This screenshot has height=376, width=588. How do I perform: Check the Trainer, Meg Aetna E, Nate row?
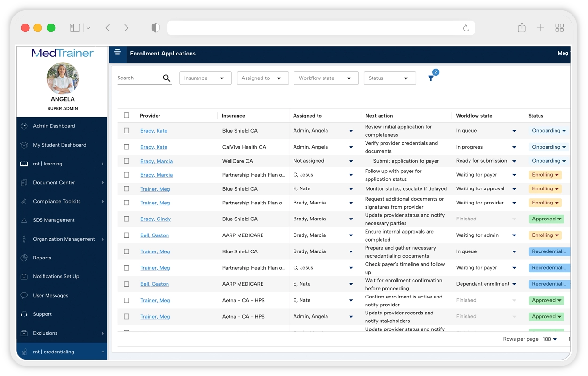point(127,300)
